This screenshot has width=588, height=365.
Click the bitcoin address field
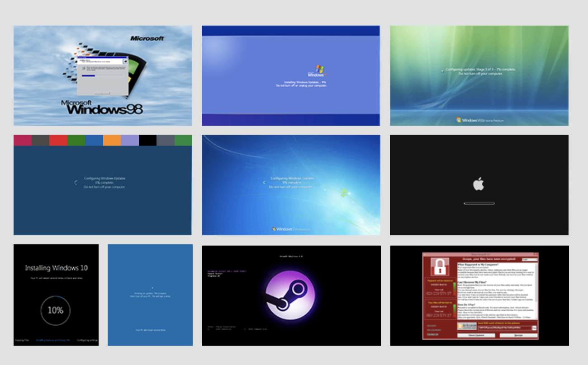(505, 328)
